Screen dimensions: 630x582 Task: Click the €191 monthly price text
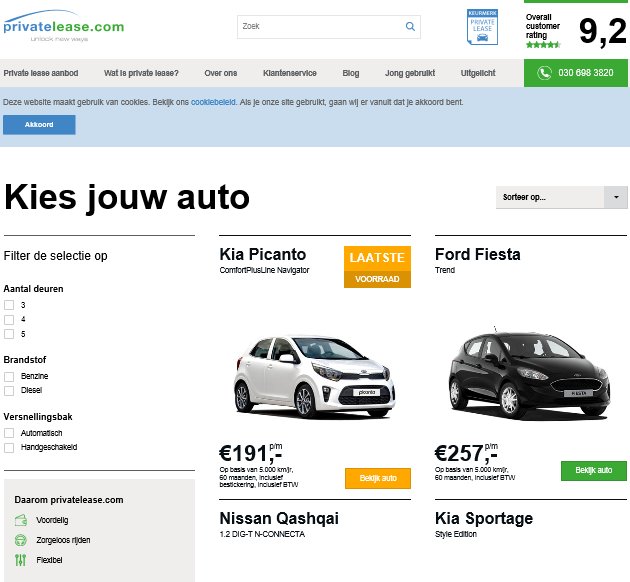click(x=251, y=453)
